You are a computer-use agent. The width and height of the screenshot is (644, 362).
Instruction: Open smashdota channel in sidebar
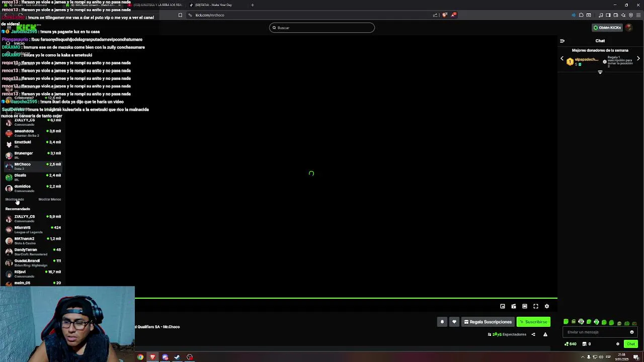33,133
